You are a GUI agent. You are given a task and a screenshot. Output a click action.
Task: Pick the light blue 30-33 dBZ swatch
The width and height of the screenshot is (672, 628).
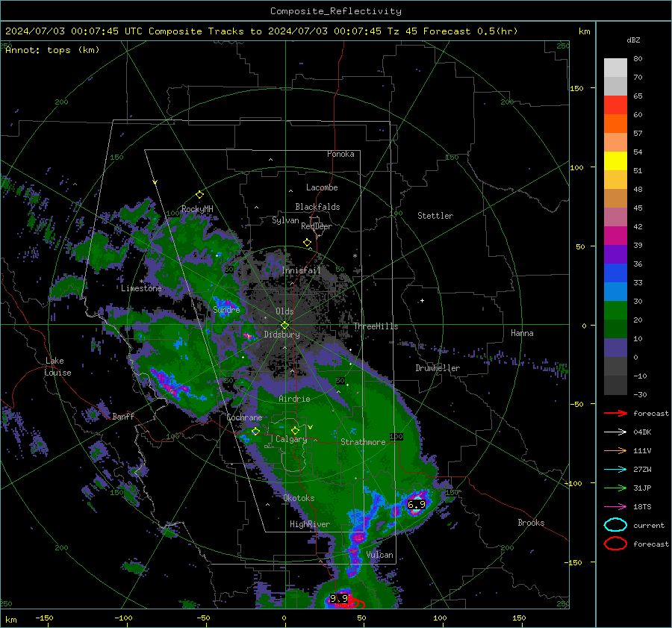pos(615,292)
